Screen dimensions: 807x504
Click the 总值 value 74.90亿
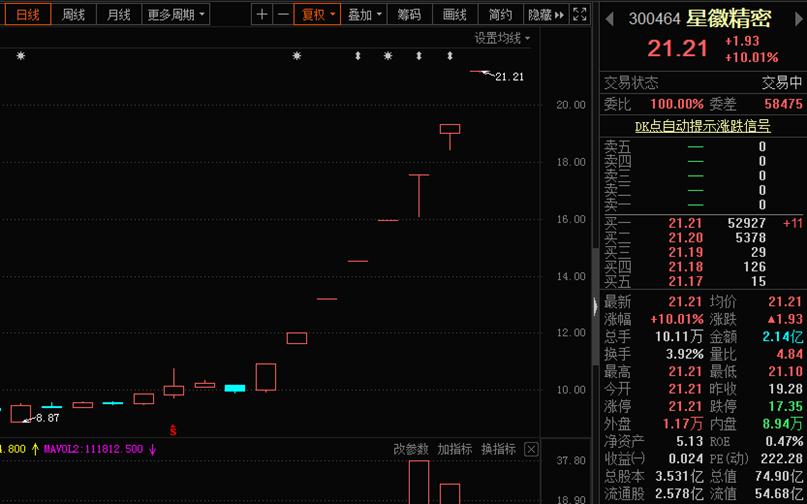tap(779, 476)
